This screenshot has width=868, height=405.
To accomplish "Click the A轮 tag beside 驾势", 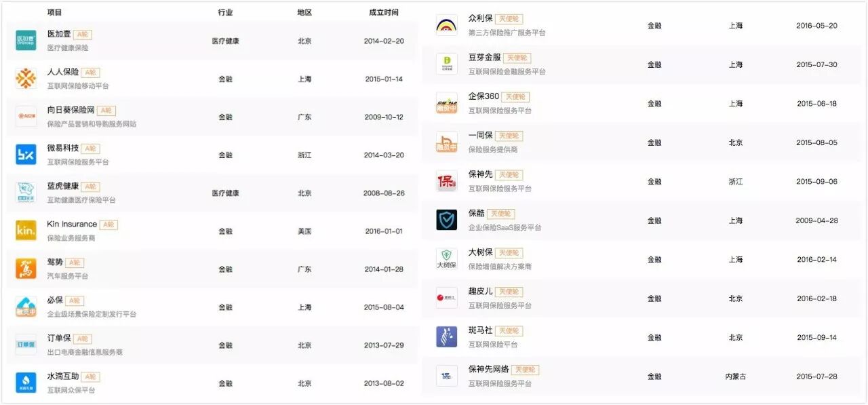I will click(75, 263).
